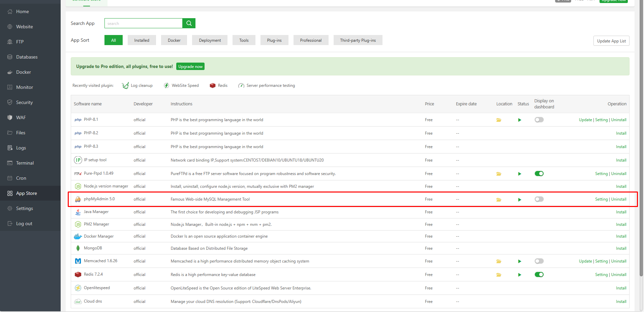This screenshot has width=644, height=312.
Task: Disable Pure-Ftpd dashboard display toggle
Action: coord(539,174)
